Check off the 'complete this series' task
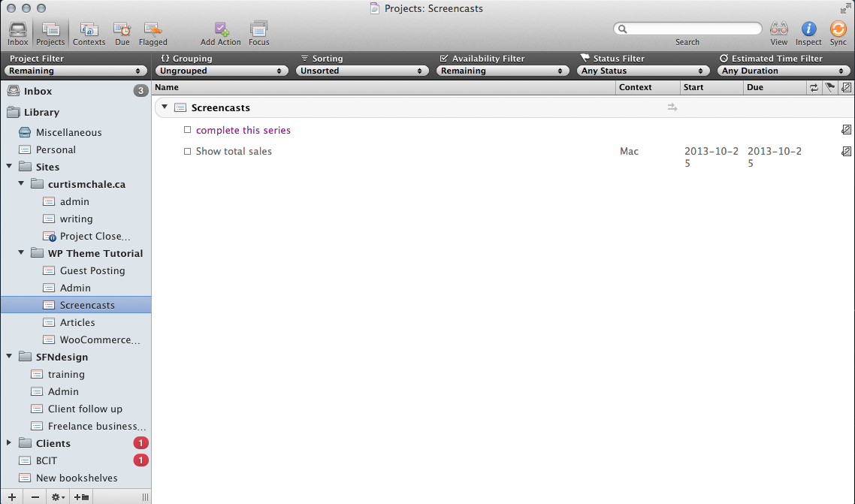The height and width of the screenshot is (504, 855). [x=187, y=130]
